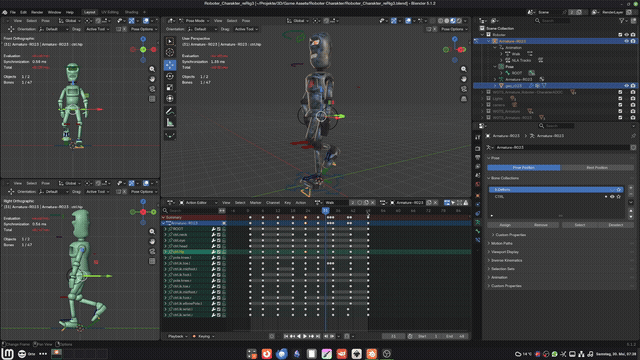
Task: Open Playback dropdown in timeline footer
Action: pyautogui.click(x=178, y=336)
